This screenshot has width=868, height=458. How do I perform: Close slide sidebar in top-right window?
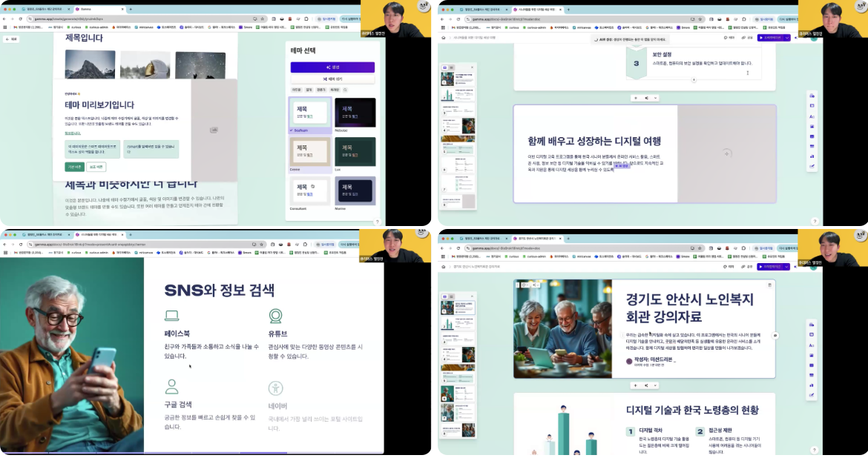(472, 67)
